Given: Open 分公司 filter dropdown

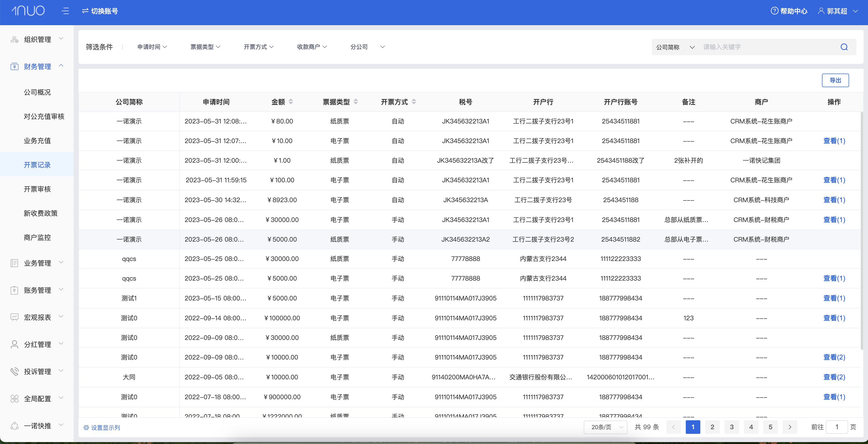Looking at the screenshot, I should 367,47.
